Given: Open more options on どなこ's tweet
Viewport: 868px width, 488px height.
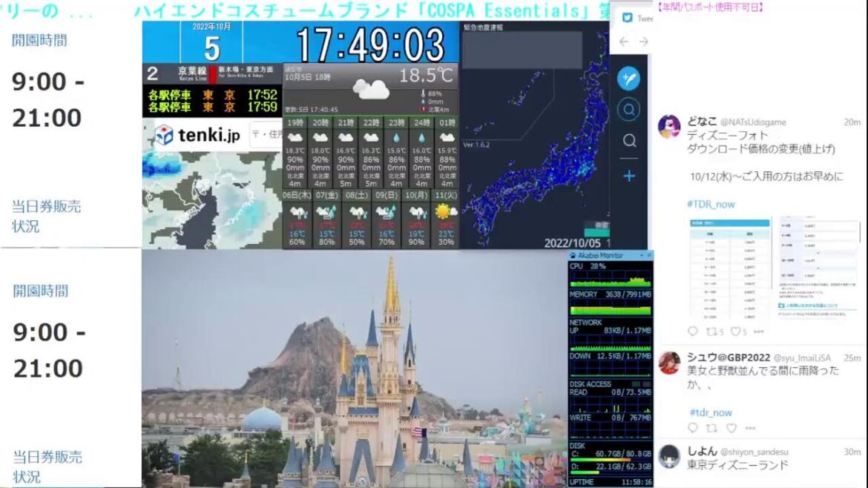Looking at the screenshot, I should click(x=759, y=332).
